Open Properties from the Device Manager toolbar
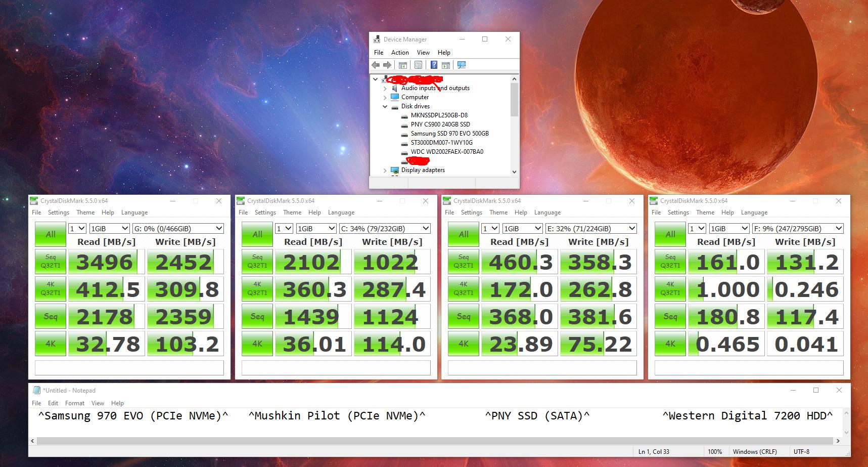The image size is (868, 467). coord(418,65)
